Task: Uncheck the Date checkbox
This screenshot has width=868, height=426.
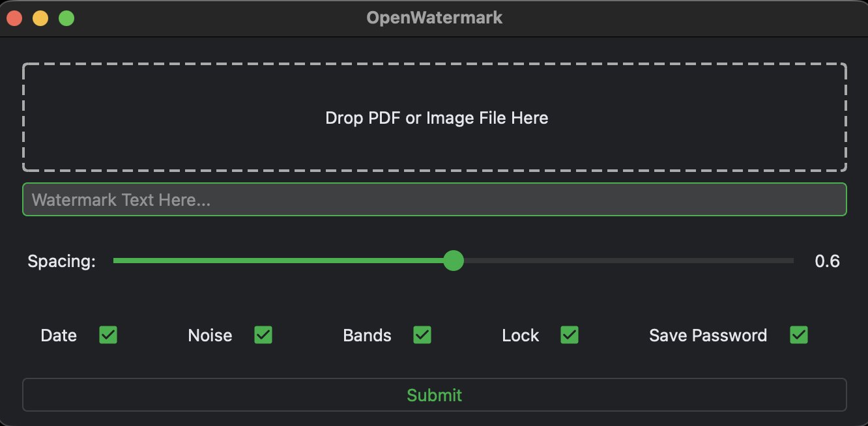Action: (108, 335)
